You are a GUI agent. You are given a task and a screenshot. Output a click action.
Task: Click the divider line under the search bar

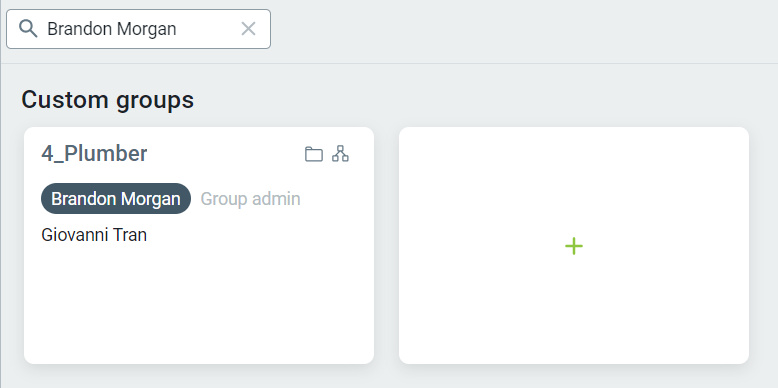pos(389,63)
